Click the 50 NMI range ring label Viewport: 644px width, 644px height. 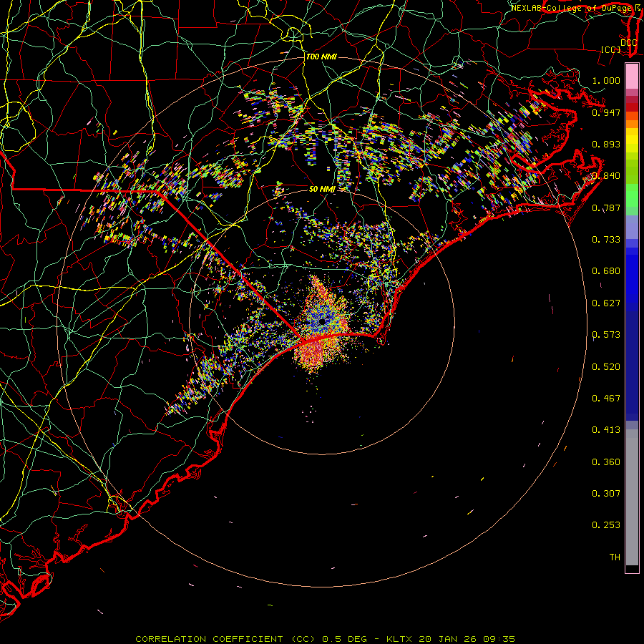pyautogui.click(x=322, y=189)
